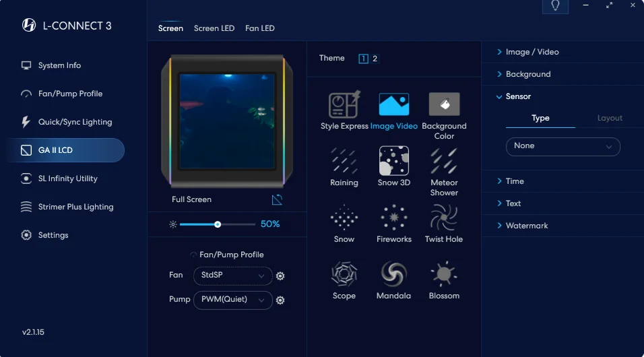Click the Theme label

click(x=331, y=59)
